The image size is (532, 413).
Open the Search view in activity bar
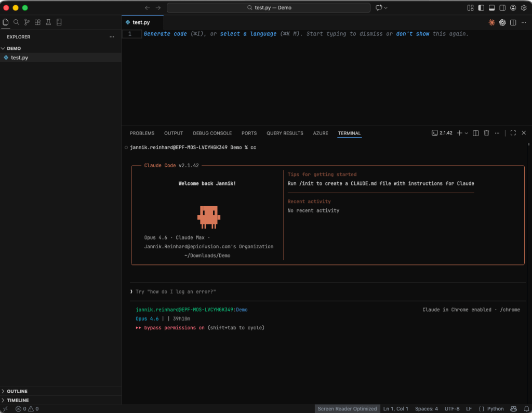(16, 22)
